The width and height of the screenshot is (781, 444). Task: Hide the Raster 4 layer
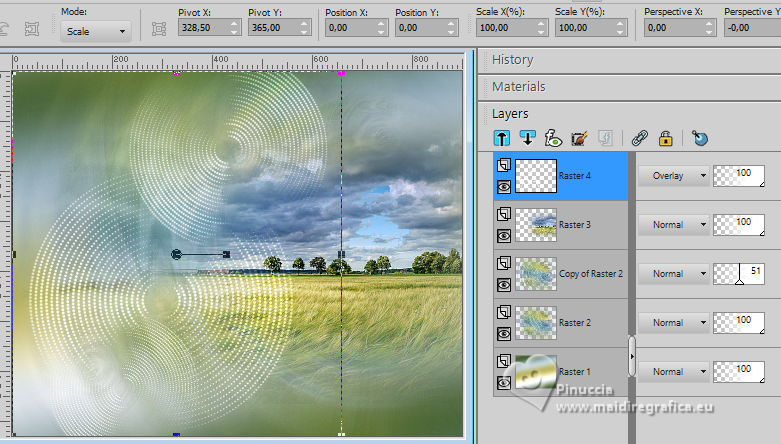click(504, 187)
